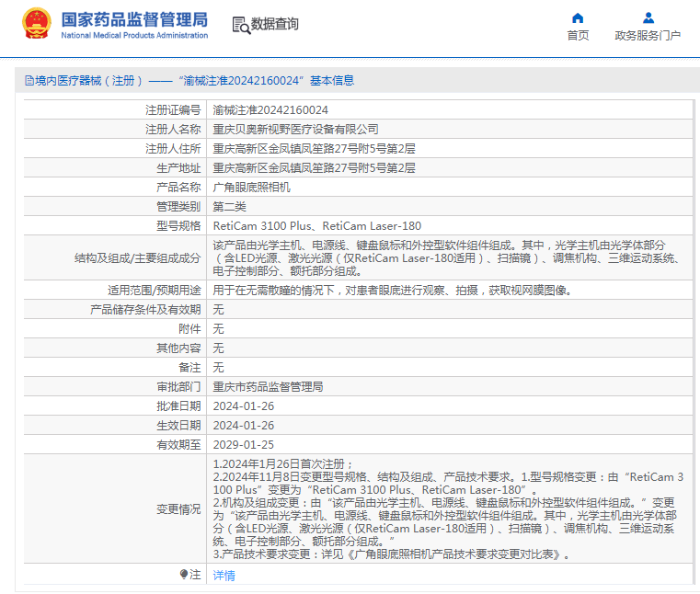Click the 适用范围/预期用途 description text
The image size is (700, 594).
point(392,290)
